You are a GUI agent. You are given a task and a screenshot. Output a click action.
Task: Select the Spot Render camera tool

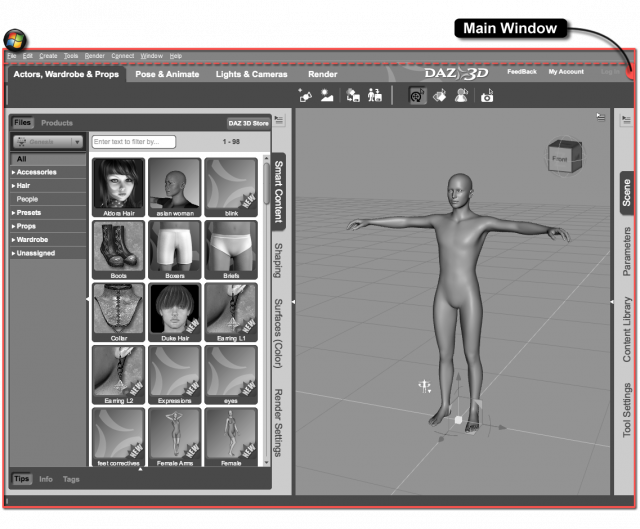(487, 96)
